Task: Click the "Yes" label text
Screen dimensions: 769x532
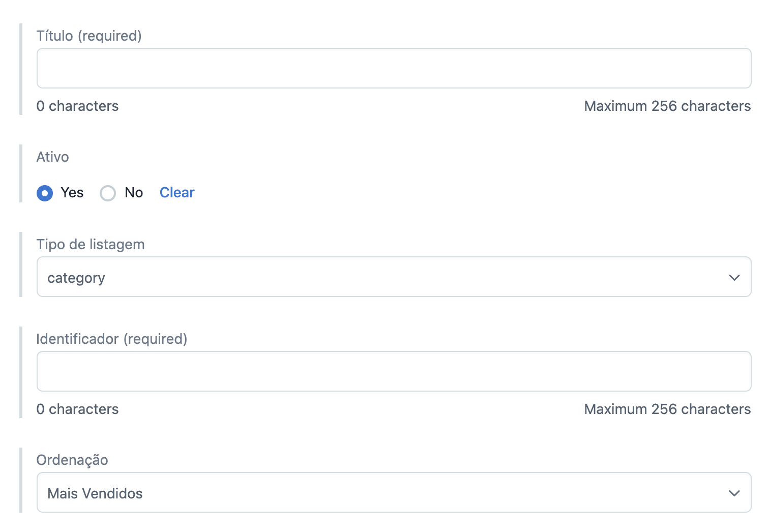Action: (72, 193)
